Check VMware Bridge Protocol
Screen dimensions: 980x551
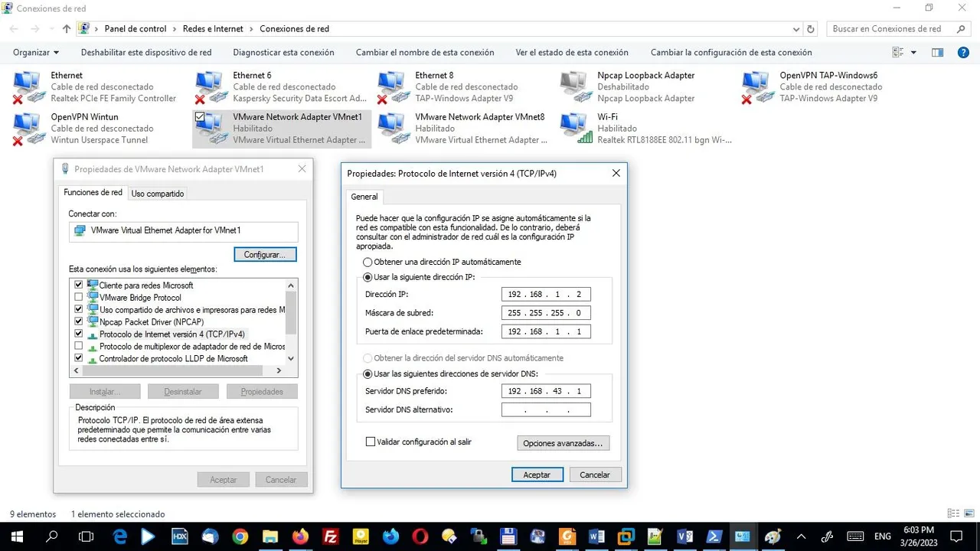(x=78, y=297)
